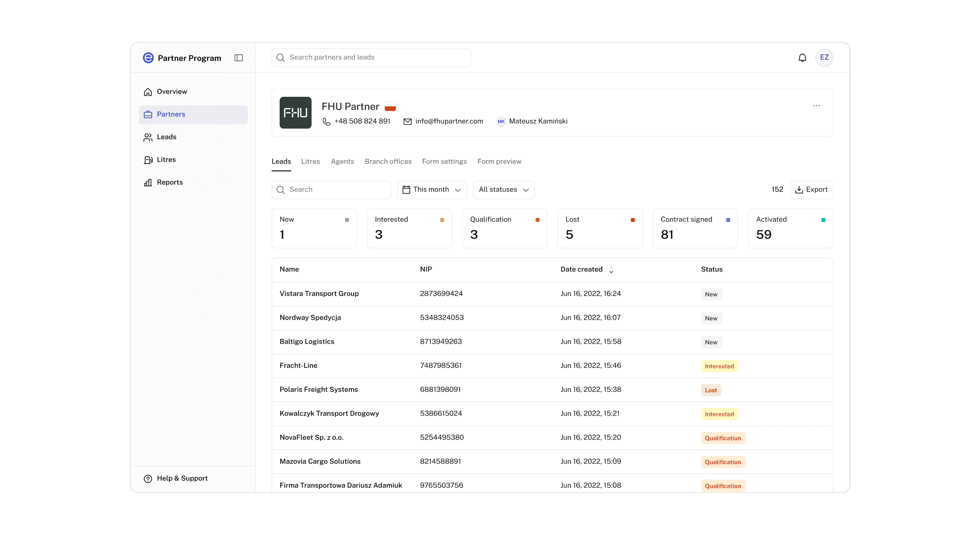Open the three-dot partner options menu

coord(816,106)
